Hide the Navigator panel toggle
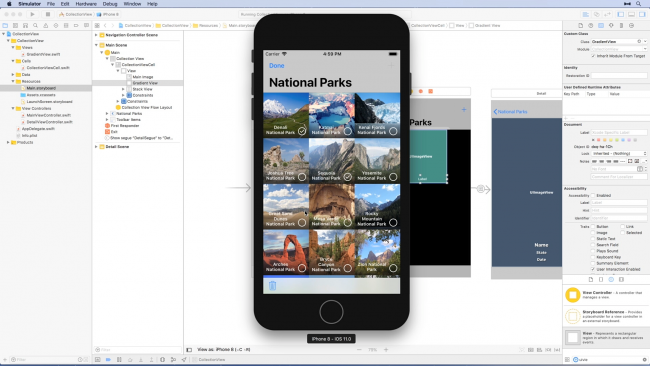This screenshot has width=650, height=366. pos(621,15)
